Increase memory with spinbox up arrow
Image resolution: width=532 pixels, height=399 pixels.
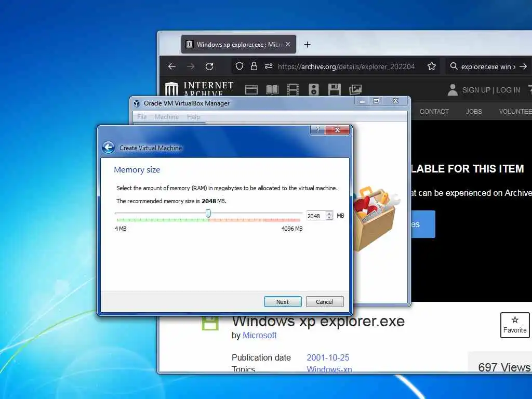(x=329, y=214)
